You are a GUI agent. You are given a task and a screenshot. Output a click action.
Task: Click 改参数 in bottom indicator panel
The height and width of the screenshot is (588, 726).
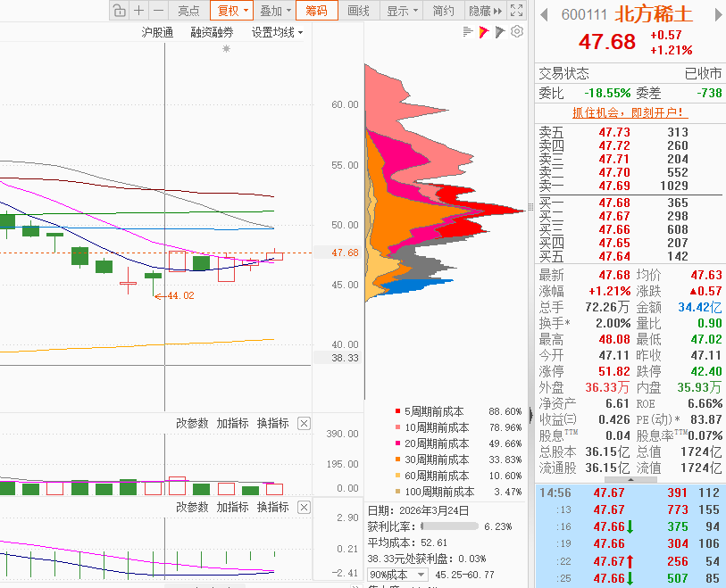point(192,508)
